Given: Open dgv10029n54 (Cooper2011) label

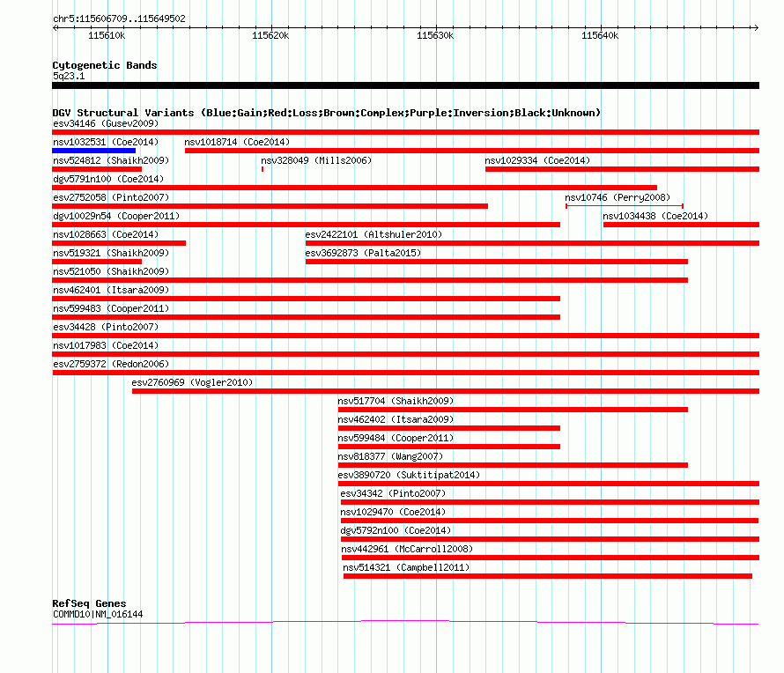Looking at the screenshot, I should (x=116, y=216).
